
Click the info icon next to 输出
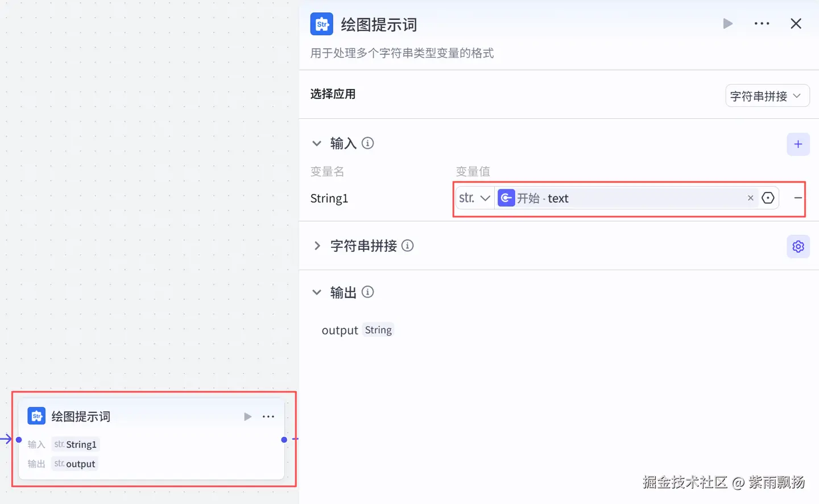[x=368, y=292]
